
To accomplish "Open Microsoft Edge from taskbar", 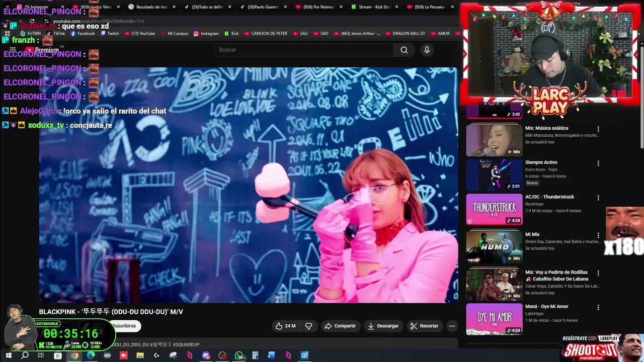I will click(91, 355).
